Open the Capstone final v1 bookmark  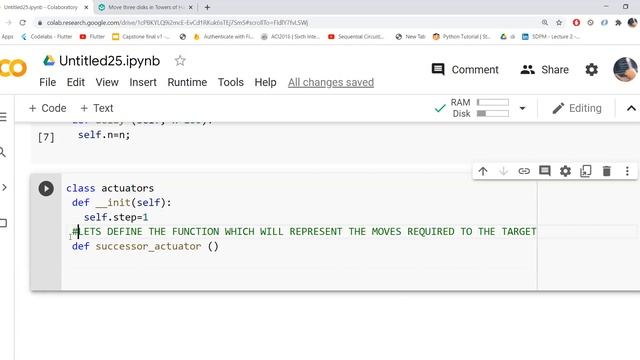tap(141, 37)
